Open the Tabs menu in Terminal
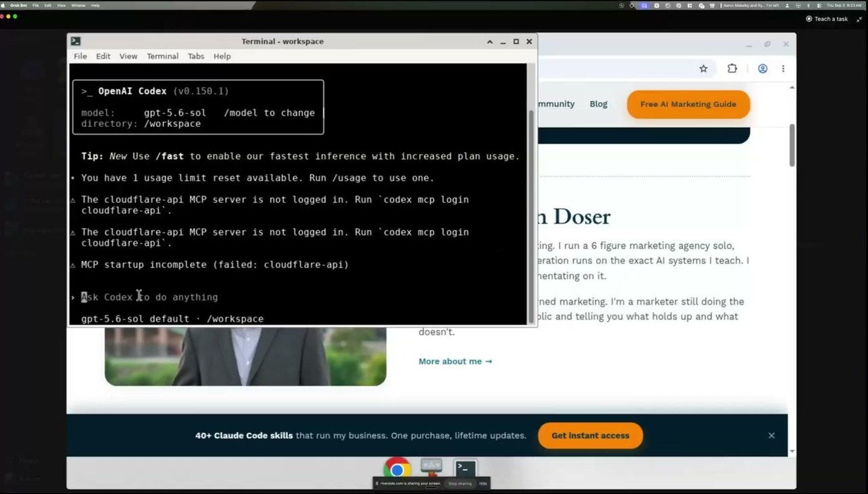The image size is (868, 494). pos(196,56)
